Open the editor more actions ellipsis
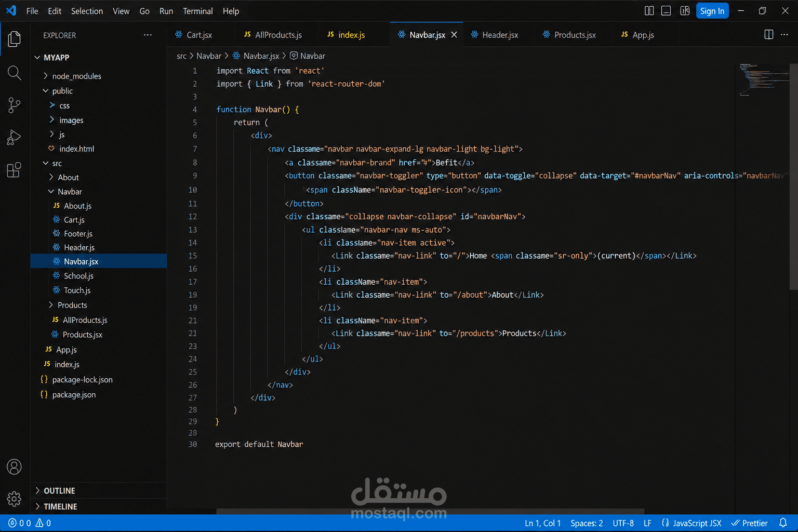 pos(784,35)
